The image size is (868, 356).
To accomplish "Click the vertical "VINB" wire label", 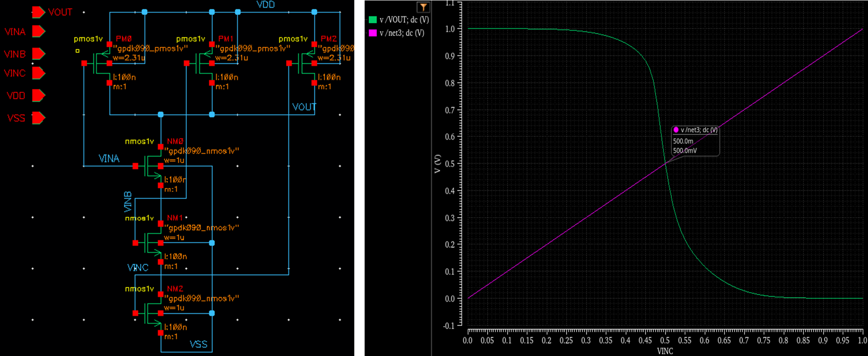I will click(x=128, y=202).
